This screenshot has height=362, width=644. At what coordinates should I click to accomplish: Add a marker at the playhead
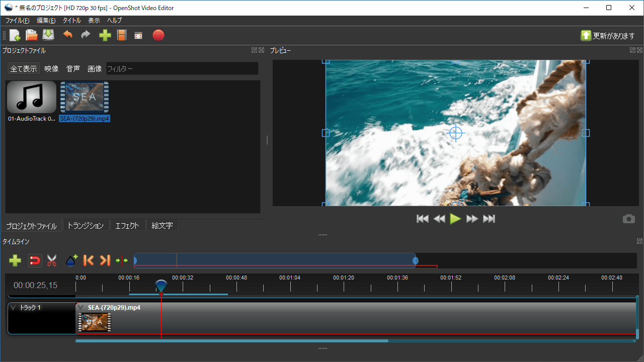pyautogui.click(x=71, y=260)
